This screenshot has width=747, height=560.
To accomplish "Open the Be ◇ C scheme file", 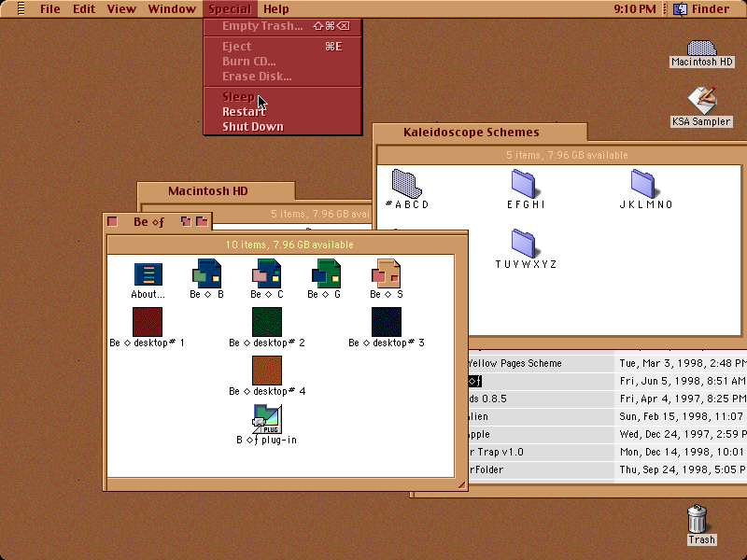I will [267, 273].
